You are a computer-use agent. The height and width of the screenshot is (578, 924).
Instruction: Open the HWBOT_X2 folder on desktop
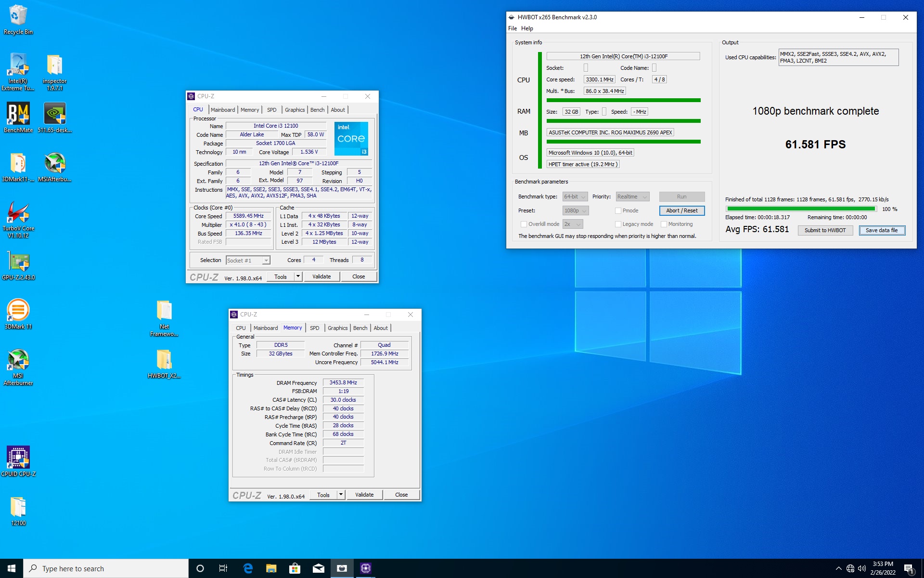pos(164,364)
